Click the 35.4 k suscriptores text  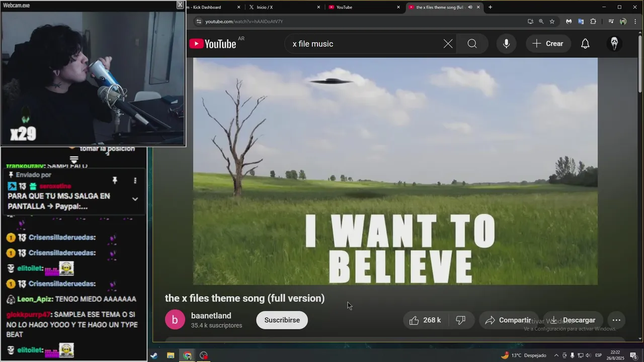(216, 326)
